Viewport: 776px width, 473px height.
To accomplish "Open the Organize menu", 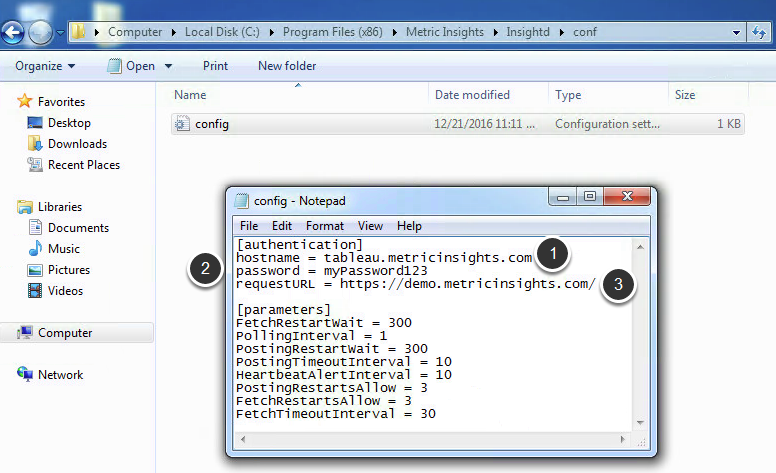I will (x=45, y=66).
